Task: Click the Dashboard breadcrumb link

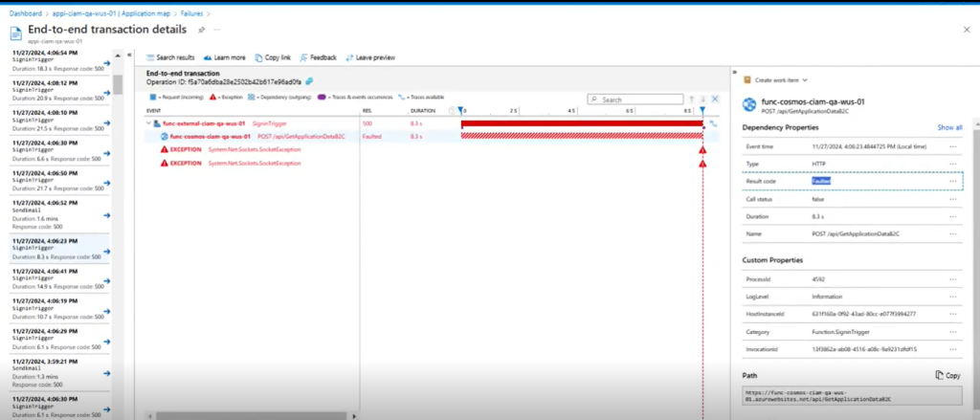Action: (26, 13)
